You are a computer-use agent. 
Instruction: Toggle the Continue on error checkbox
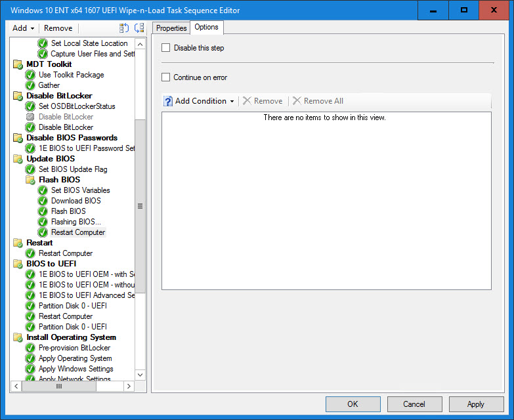coord(166,77)
